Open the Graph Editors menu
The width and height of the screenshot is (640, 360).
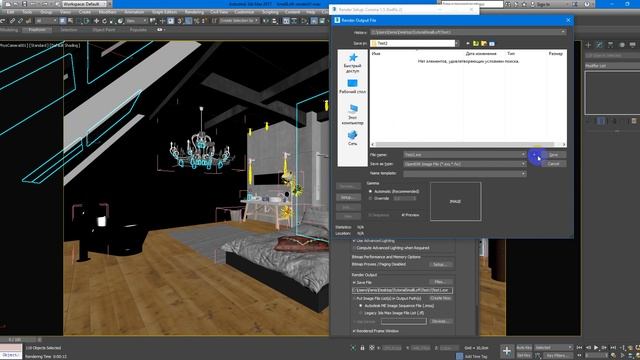[164, 12]
